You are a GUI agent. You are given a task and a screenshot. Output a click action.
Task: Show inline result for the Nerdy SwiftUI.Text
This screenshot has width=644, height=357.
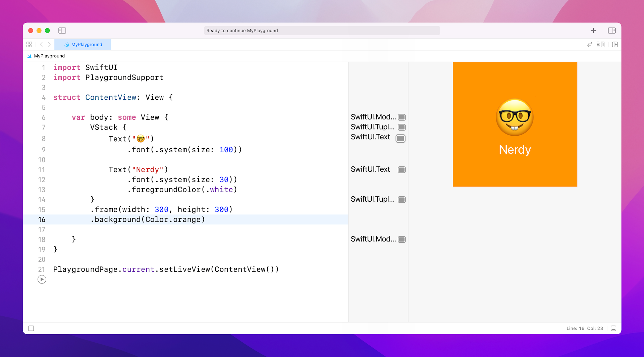401,169
